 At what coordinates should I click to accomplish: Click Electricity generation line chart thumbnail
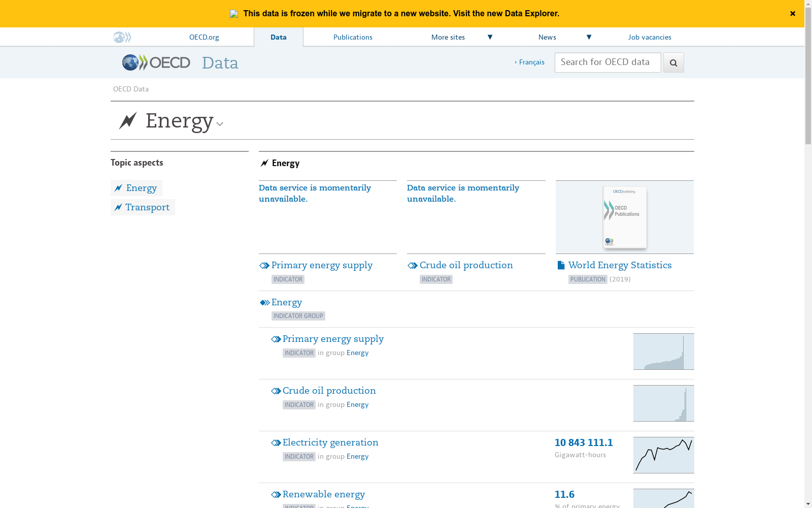click(664, 455)
